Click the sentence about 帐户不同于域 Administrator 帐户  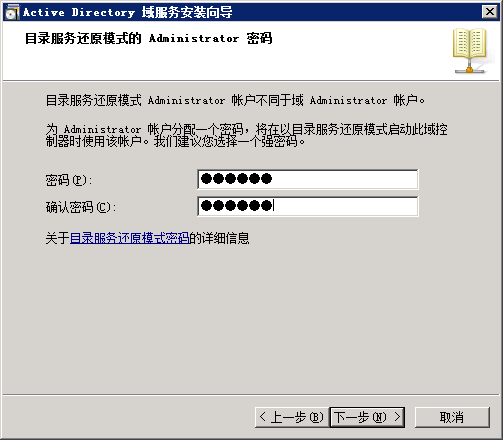click(x=235, y=100)
